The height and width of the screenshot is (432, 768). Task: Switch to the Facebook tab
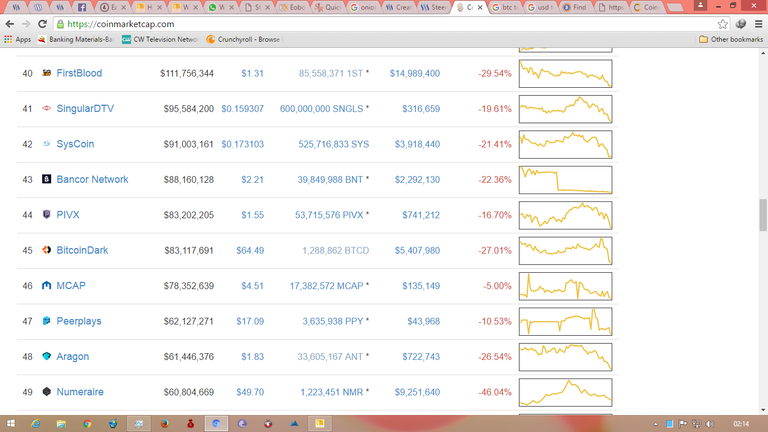[x=82, y=7]
